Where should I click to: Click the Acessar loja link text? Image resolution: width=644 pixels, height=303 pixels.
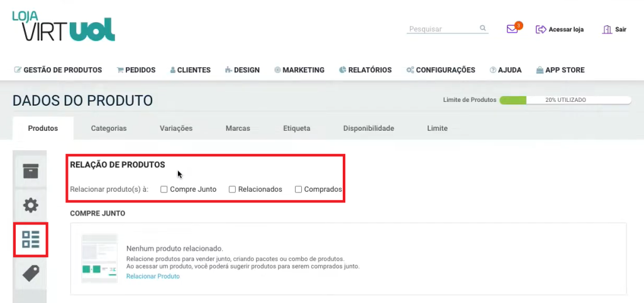coord(566,30)
